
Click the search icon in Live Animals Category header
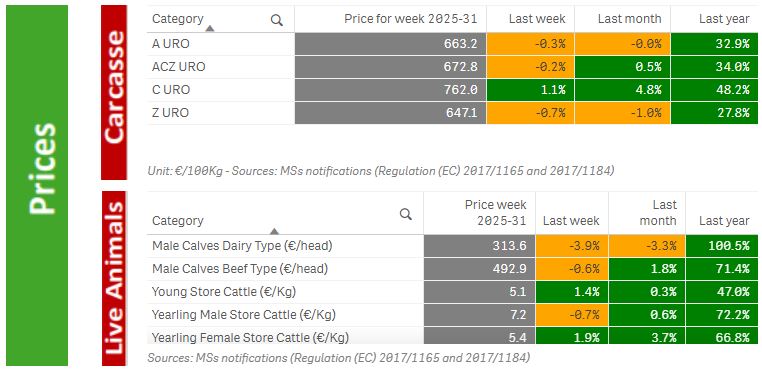(x=406, y=214)
